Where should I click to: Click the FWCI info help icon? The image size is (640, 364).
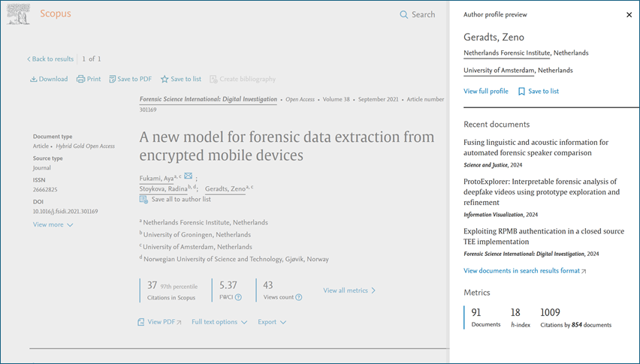tap(238, 297)
